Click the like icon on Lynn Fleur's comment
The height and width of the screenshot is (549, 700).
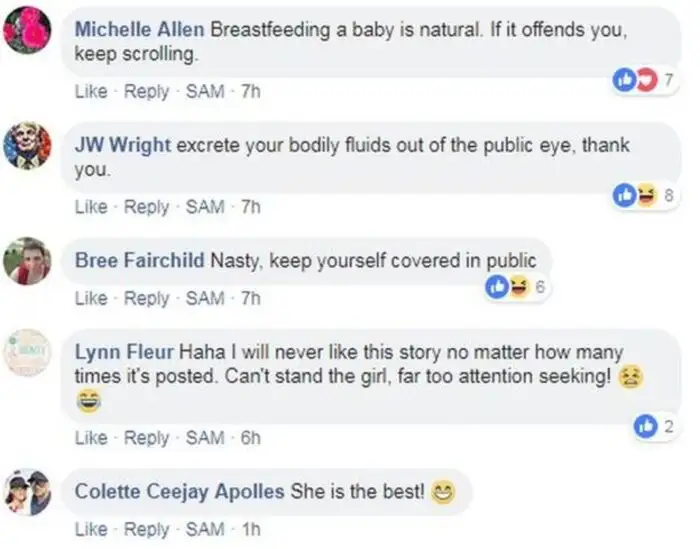tap(646, 427)
